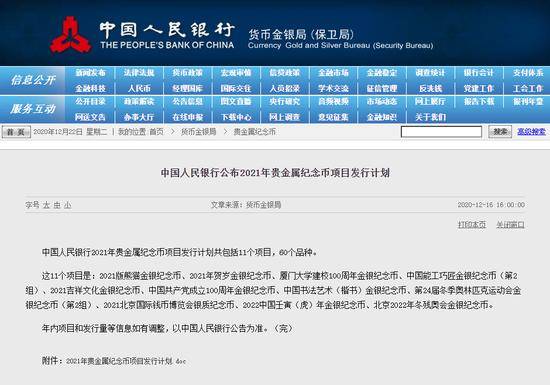Go to 金融稳定 section
The height and width of the screenshot is (385, 550).
[x=382, y=73]
